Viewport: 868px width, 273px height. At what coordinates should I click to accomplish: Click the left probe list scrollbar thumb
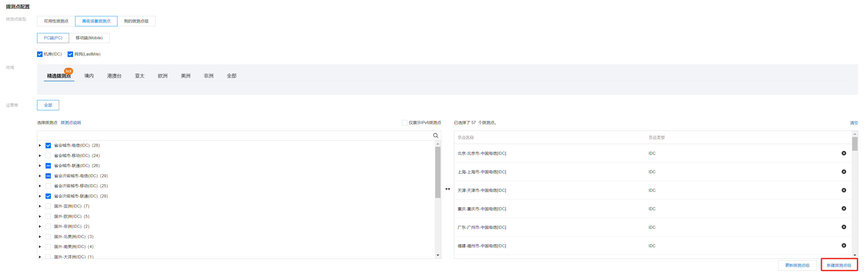438,172
